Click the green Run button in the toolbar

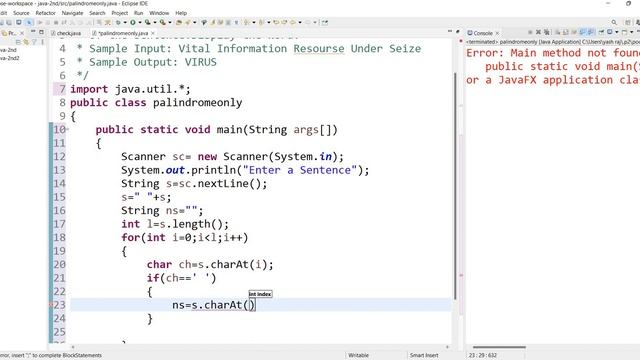133,22
